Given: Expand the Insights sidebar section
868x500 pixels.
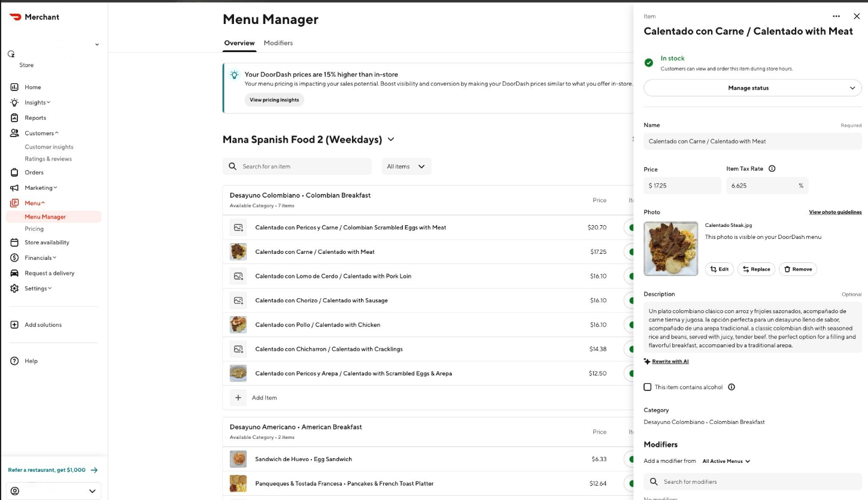Looking at the screenshot, I should 37,102.
